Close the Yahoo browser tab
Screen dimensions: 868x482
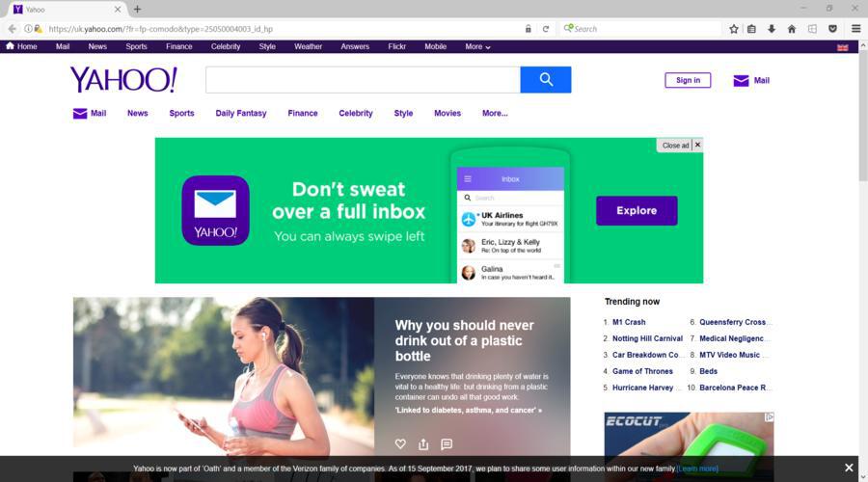(118, 10)
